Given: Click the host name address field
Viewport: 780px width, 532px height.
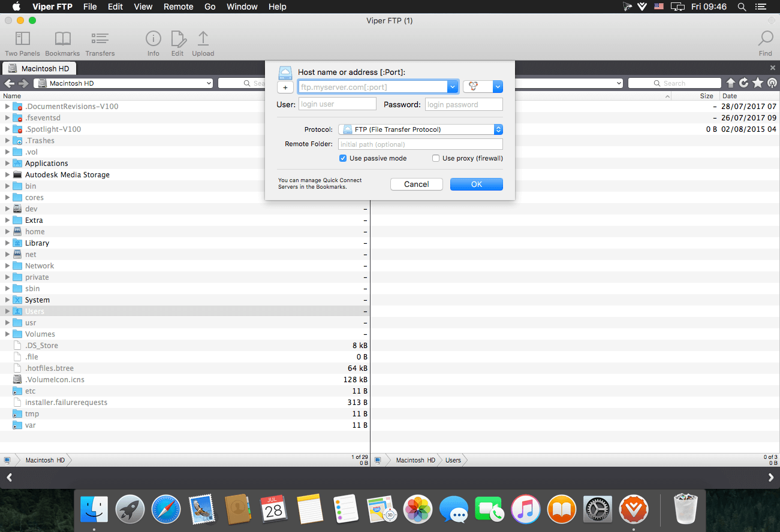Looking at the screenshot, I should coord(372,87).
